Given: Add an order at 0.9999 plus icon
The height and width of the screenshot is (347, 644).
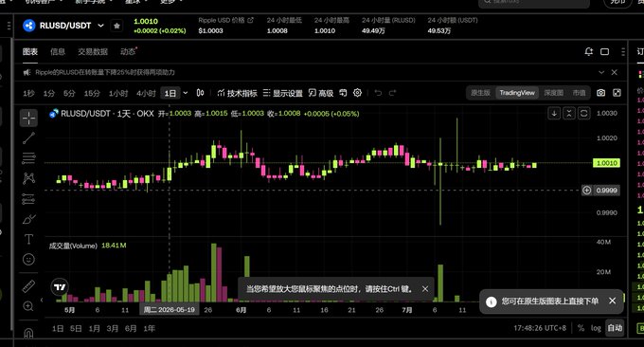Looking at the screenshot, I should coord(586,191).
